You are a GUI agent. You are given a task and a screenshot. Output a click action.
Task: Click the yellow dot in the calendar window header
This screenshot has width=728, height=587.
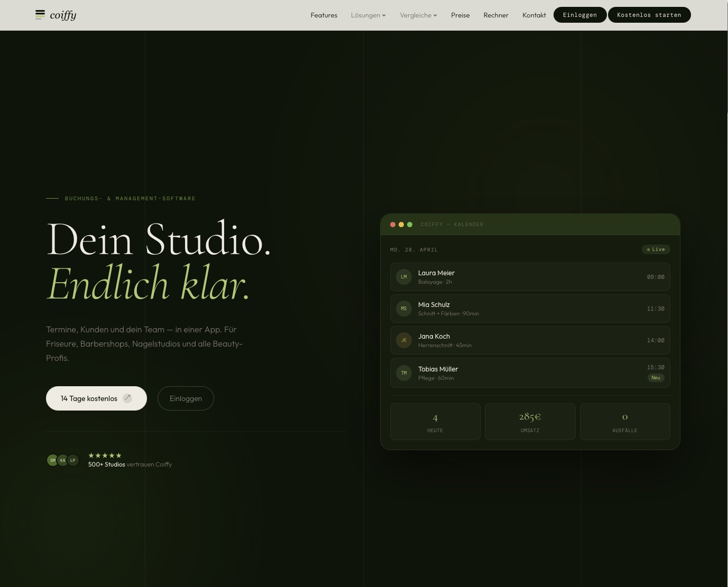[401, 225]
